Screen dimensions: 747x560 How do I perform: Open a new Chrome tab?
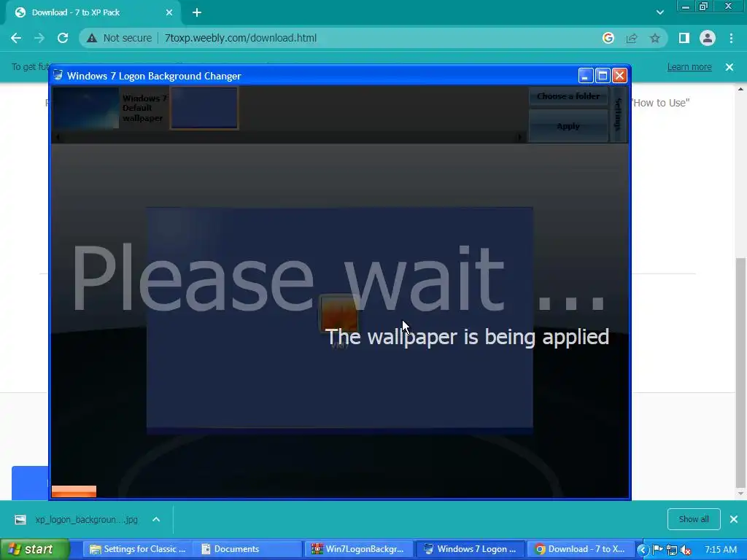tap(197, 12)
